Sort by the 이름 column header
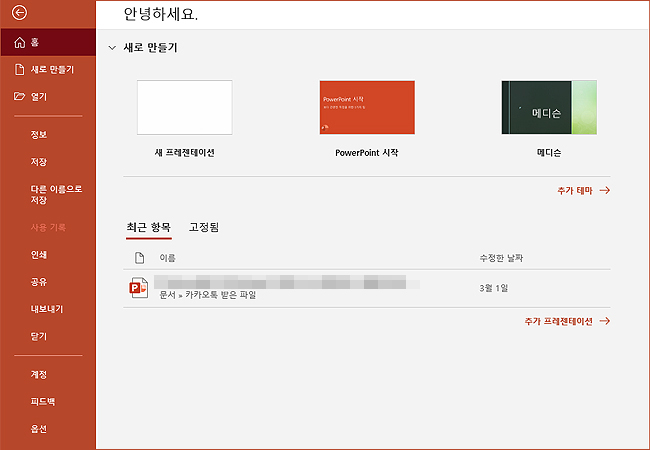The image size is (650, 450). tap(167, 258)
